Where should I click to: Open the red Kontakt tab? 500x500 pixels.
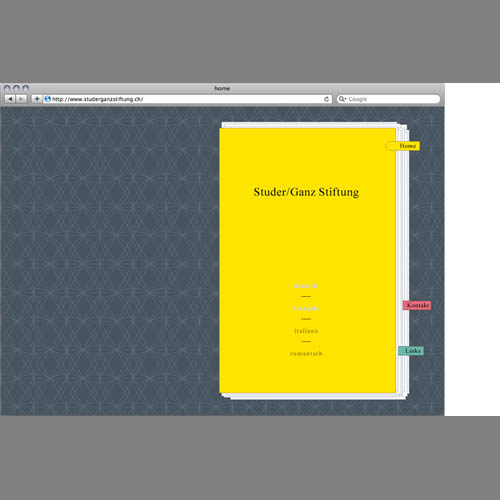click(417, 305)
